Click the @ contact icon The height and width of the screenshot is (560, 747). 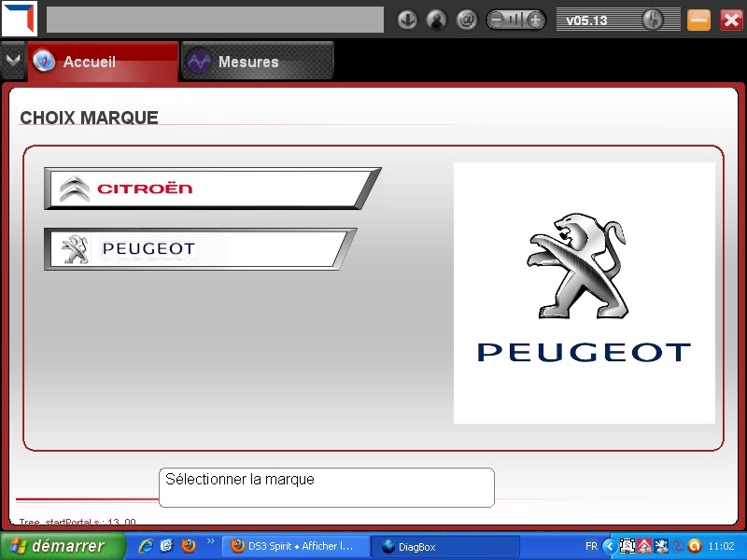point(466,20)
